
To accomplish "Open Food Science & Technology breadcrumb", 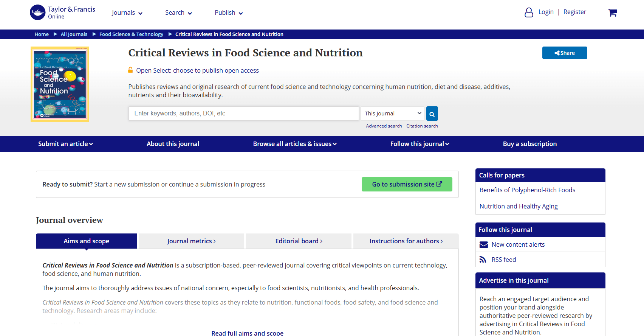I will (x=132, y=34).
